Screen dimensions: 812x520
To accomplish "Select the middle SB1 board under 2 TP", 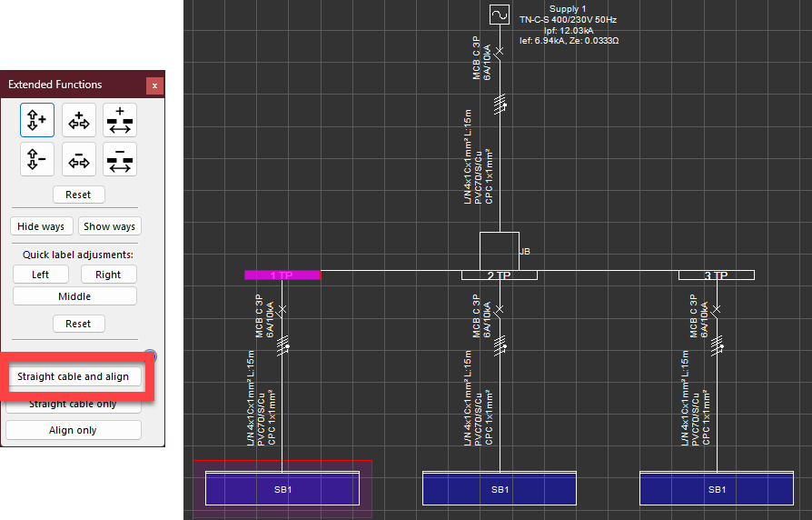I will [x=499, y=489].
